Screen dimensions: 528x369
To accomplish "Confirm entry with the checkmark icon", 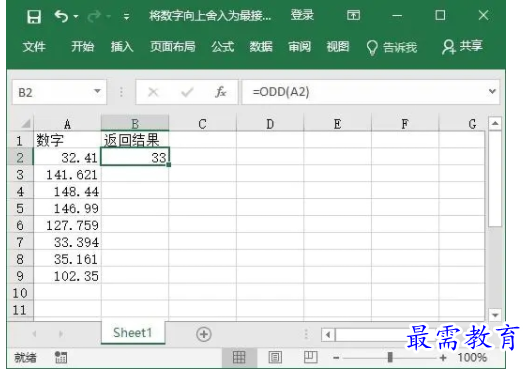I will coord(187,92).
